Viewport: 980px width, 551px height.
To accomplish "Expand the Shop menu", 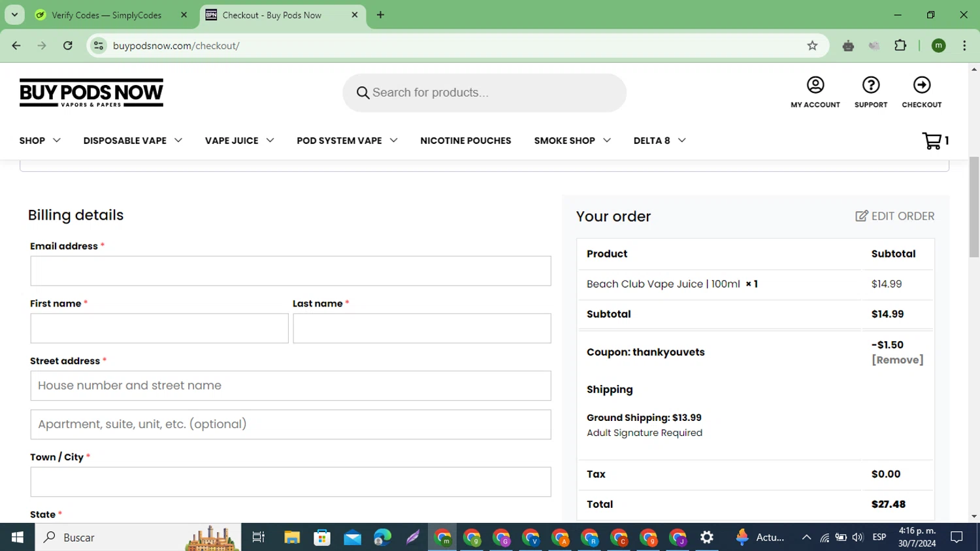I will 40,141.
